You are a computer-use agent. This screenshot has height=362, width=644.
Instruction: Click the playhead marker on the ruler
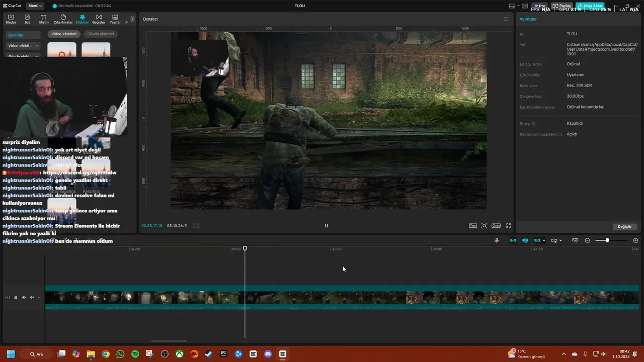click(245, 248)
